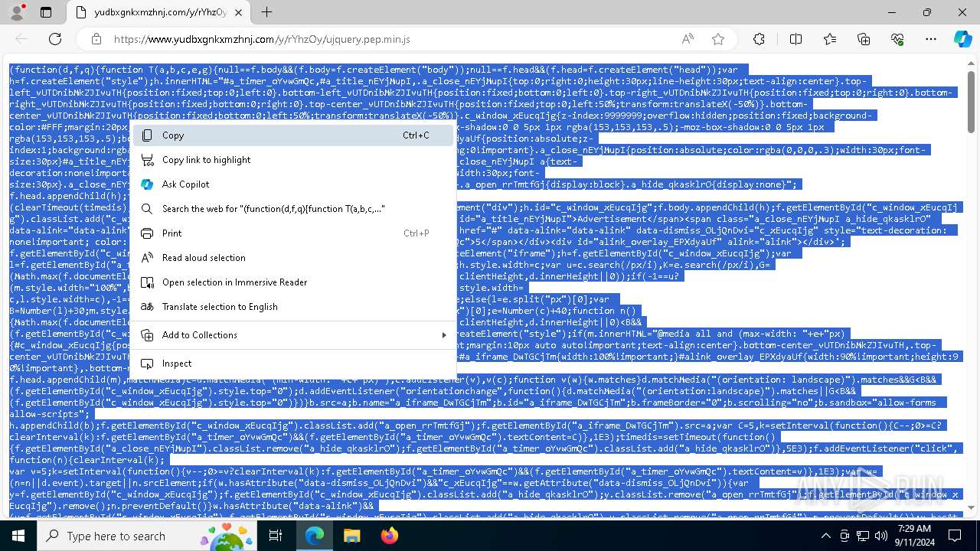Expand Add to Collections submenu arrow
Viewport: 980px width, 551px height.
pyautogui.click(x=444, y=335)
